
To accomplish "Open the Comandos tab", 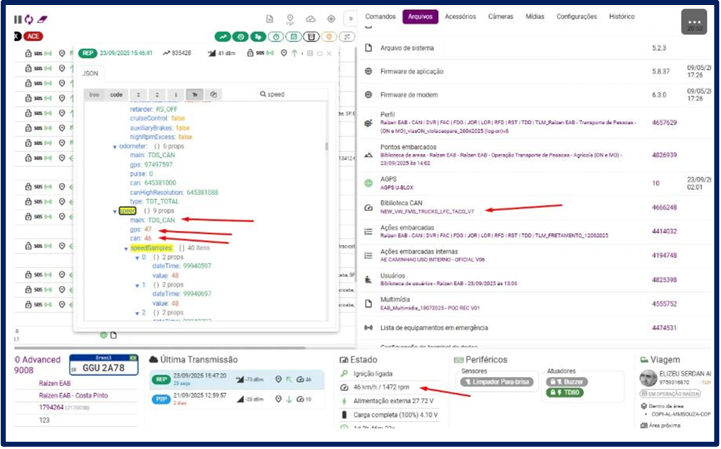I will pos(381,17).
